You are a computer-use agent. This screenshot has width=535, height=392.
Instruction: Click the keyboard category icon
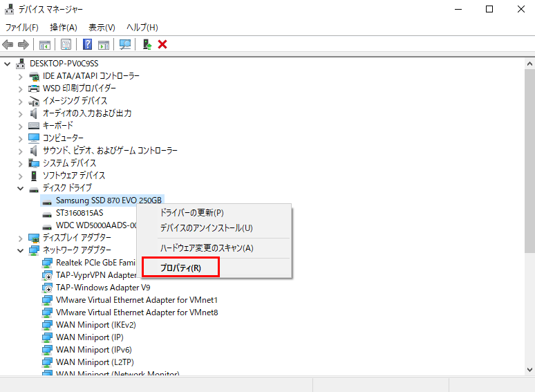tap(34, 126)
